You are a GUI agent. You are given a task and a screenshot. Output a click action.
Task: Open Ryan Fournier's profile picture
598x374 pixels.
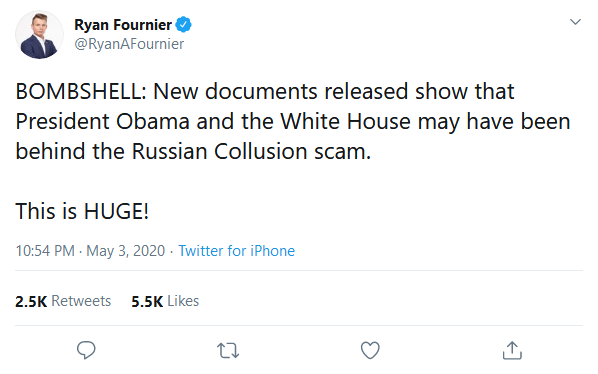tap(39, 34)
